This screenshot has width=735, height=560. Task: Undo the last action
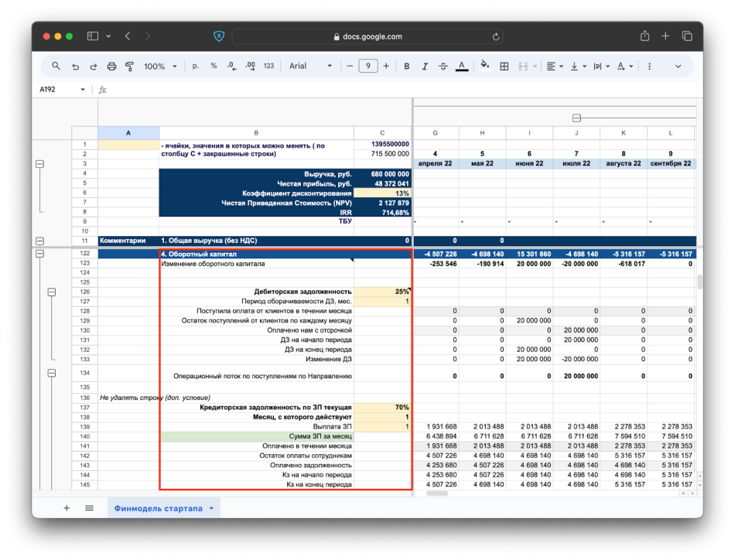click(75, 67)
